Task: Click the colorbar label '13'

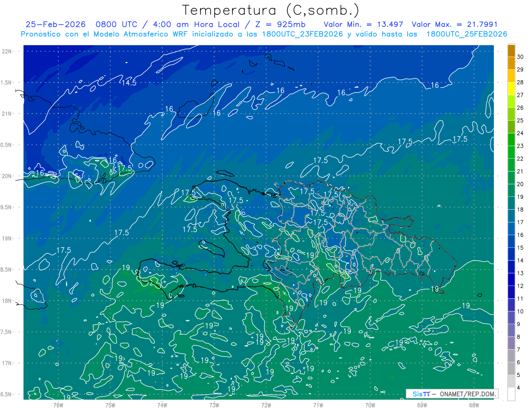Action: [520, 274]
